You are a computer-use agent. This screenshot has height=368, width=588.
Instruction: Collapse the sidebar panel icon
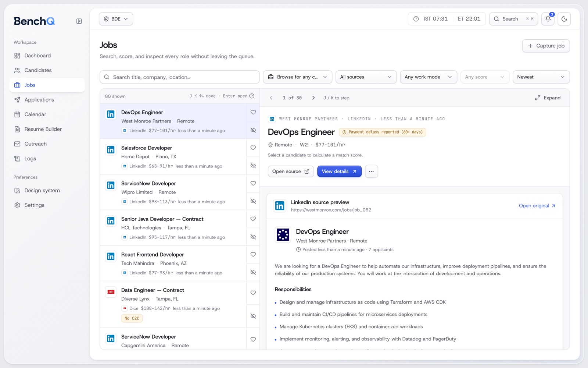pyautogui.click(x=79, y=21)
